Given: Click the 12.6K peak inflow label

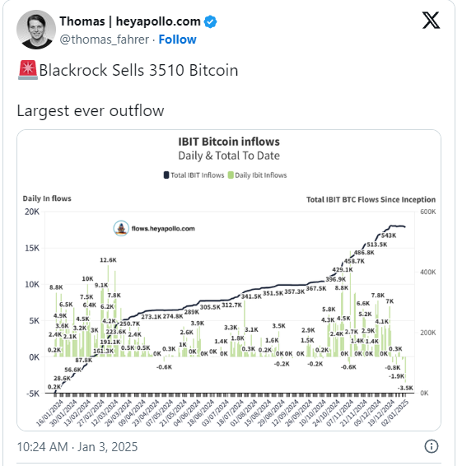Looking at the screenshot, I should pos(108,260).
